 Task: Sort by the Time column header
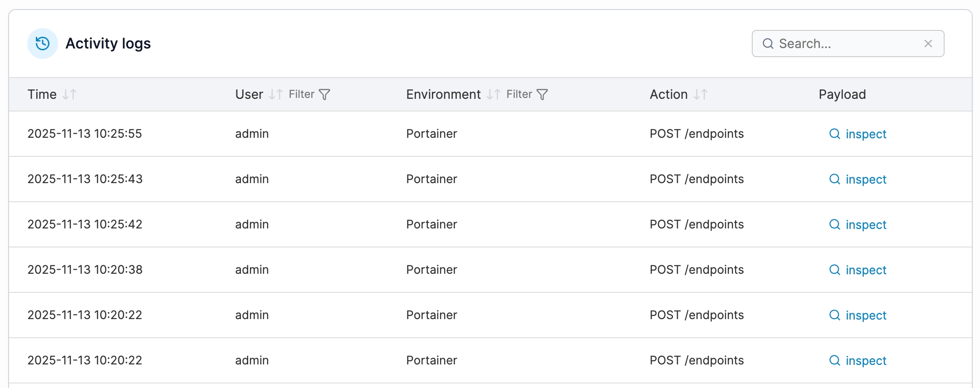[x=42, y=94]
